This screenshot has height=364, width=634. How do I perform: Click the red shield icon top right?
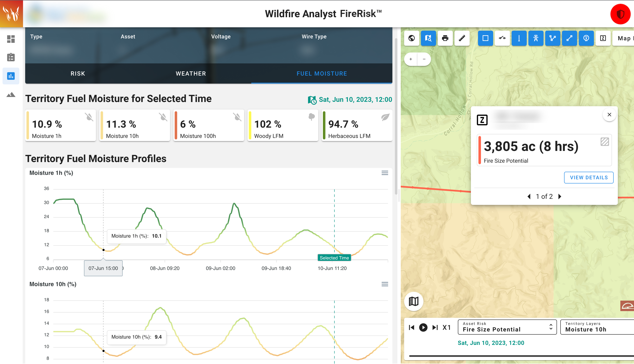point(620,14)
